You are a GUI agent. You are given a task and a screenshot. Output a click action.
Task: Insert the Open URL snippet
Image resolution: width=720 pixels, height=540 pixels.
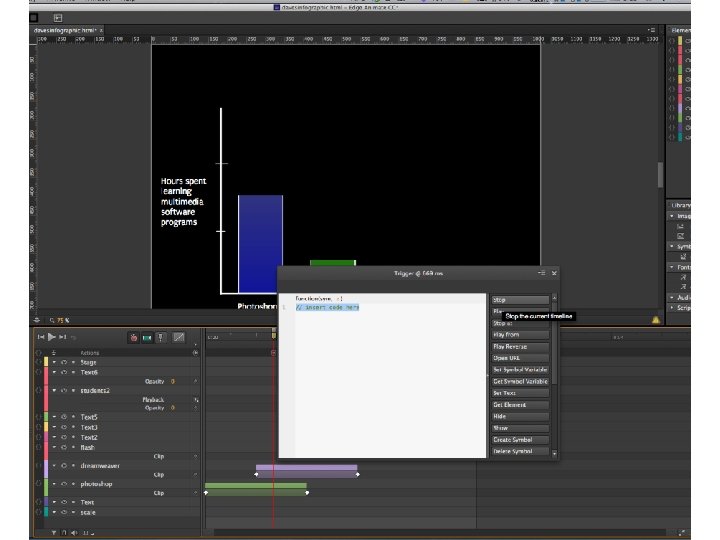coord(520,358)
